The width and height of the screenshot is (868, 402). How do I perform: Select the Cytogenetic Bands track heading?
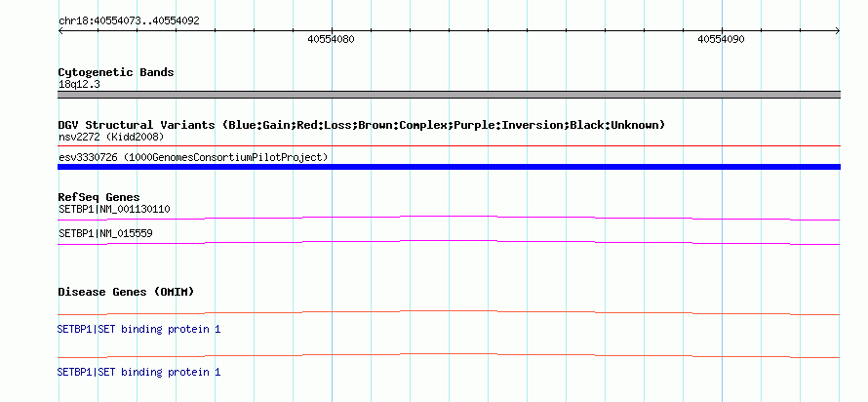click(116, 72)
